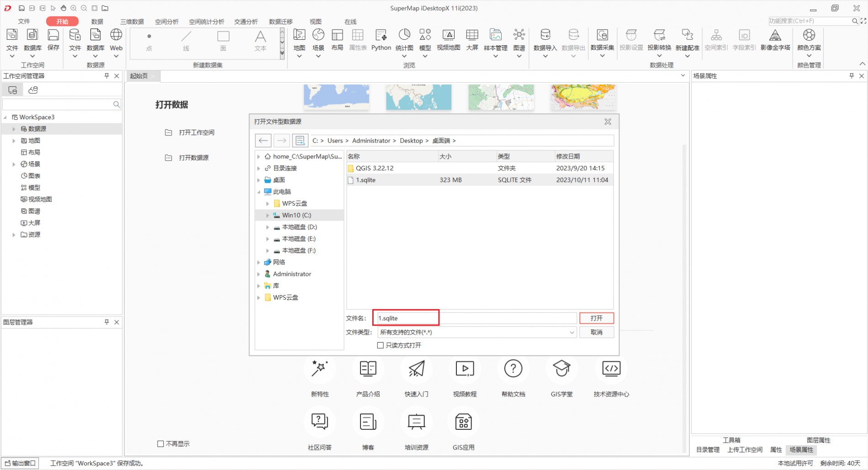Tick the 不再显示 checkbox

pos(160,444)
